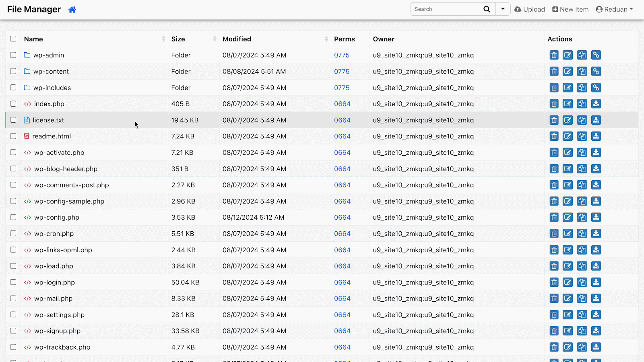Download the index.php file
The width and height of the screenshot is (644, 362).
pos(596,104)
